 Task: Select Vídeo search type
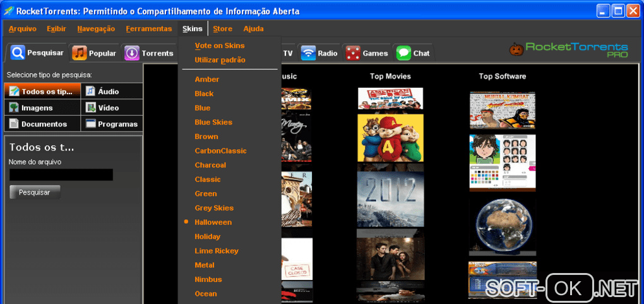[x=112, y=108]
